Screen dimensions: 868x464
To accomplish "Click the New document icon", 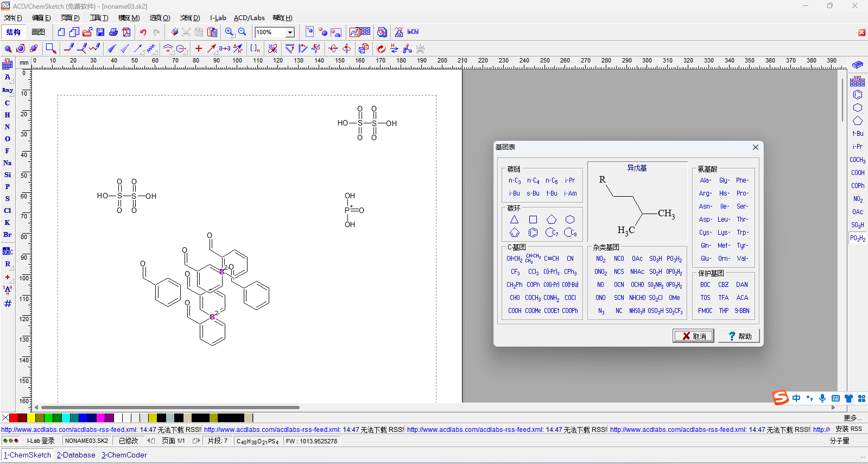I will pyautogui.click(x=61, y=32).
